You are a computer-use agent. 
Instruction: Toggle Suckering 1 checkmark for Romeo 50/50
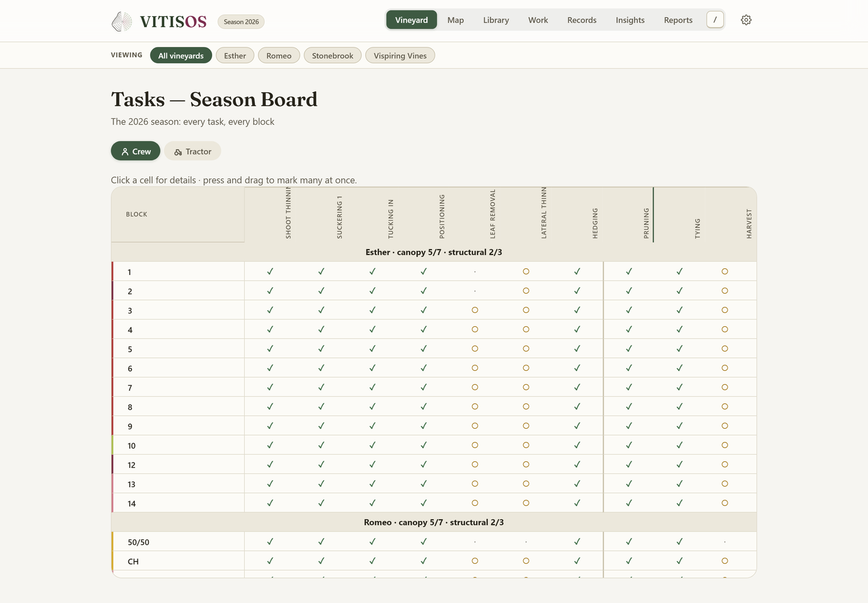[x=321, y=541]
